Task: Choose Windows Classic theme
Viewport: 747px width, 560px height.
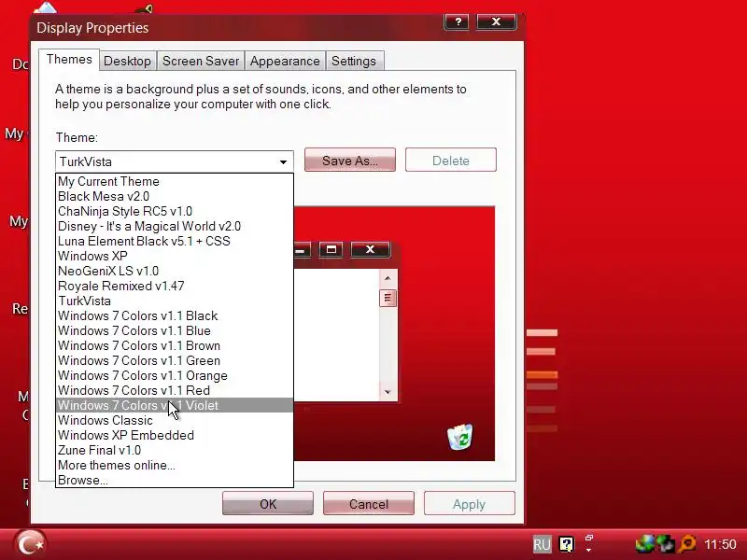Action: point(175,420)
